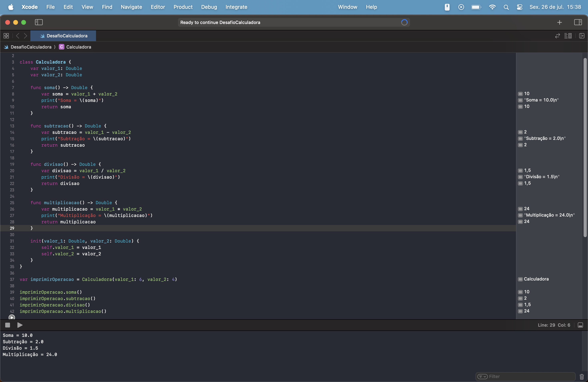Stop playground execution
Image resolution: width=588 pixels, height=382 pixels.
(8, 325)
